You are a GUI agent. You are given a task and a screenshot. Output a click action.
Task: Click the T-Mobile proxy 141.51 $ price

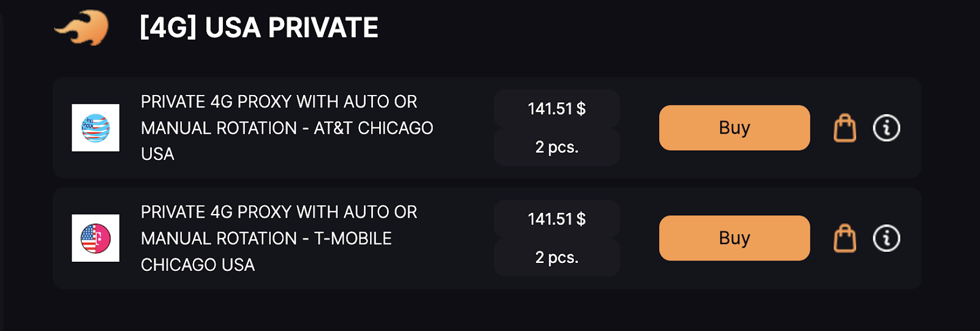(x=557, y=219)
